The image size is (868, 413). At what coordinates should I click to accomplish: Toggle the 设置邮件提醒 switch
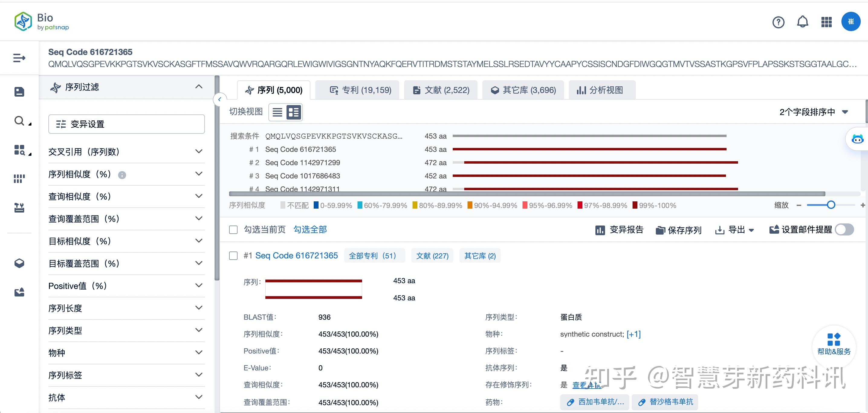[x=844, y=230]
